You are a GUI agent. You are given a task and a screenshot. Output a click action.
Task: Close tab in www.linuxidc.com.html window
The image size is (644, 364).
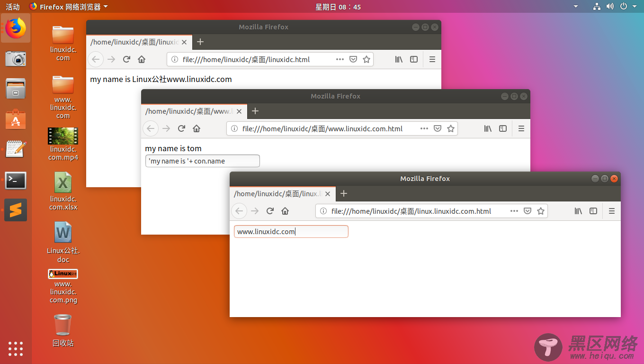[x=239, y=111]
